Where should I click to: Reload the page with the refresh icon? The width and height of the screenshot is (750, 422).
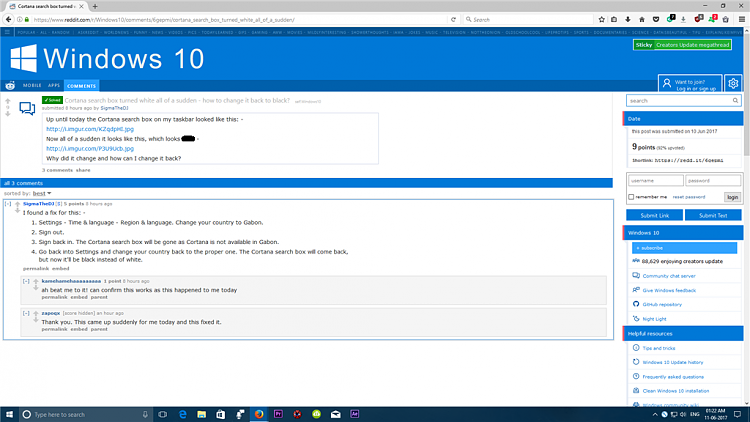click(453, 20)
